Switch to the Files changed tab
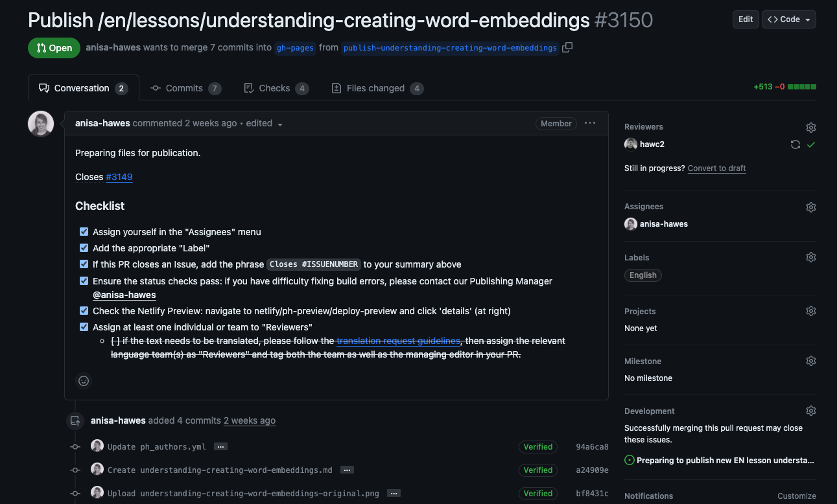Viewport: 837px width, 504px height. pos(376,88)
